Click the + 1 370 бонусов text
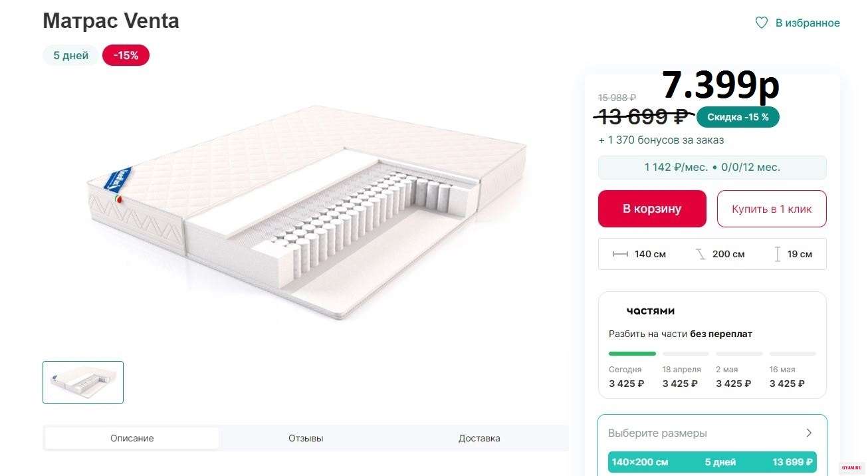This screenshot has height=476, width=868. [x=661, y=140]
